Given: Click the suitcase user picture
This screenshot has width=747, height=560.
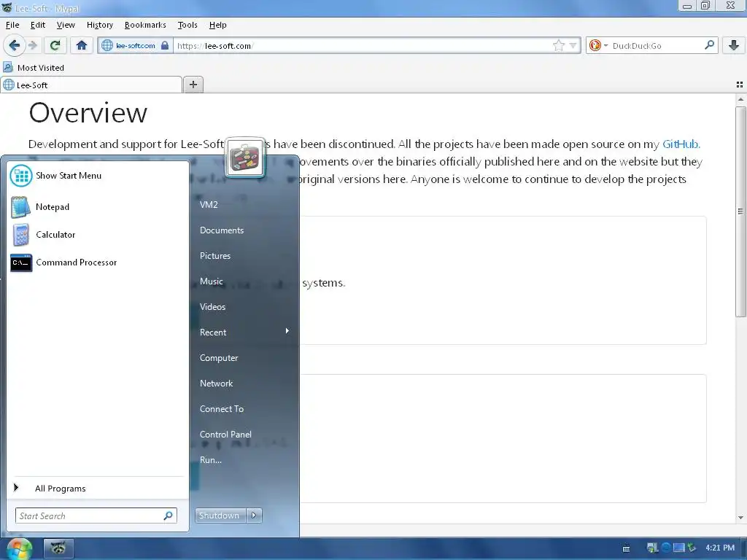Looking at the screenshot, I should pos(245,157).
